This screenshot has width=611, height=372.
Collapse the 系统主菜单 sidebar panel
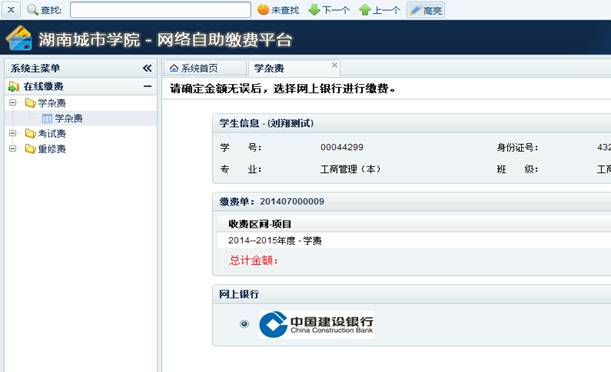(x=147, y=69)
